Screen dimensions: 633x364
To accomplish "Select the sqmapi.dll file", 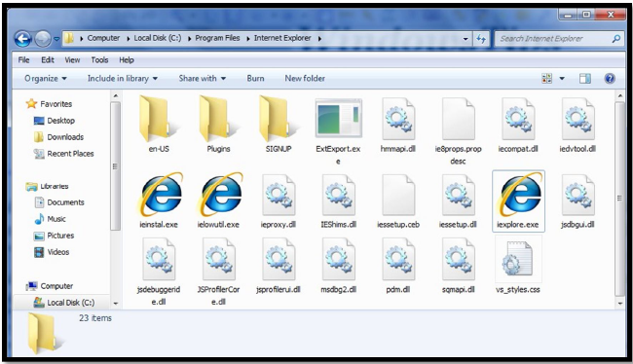I will [x=459, y=266].
